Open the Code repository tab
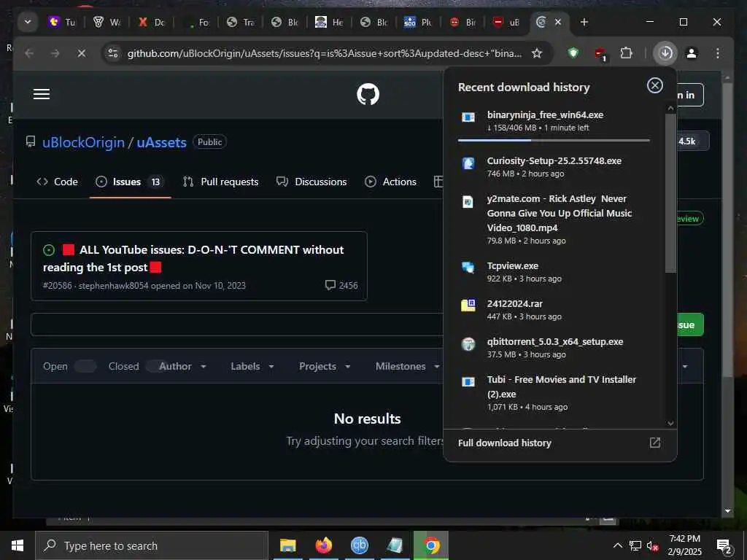Screen dimensions: 747x560 [x=57, y=182]
